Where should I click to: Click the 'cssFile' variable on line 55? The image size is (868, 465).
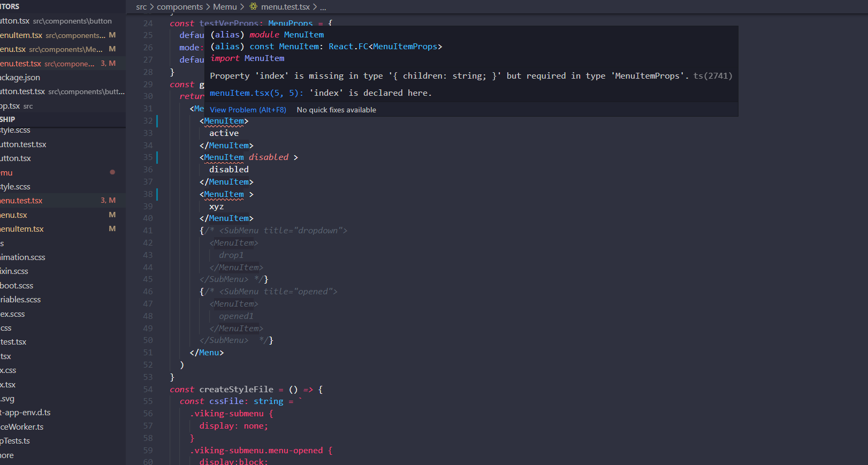[x=226, y=401]
